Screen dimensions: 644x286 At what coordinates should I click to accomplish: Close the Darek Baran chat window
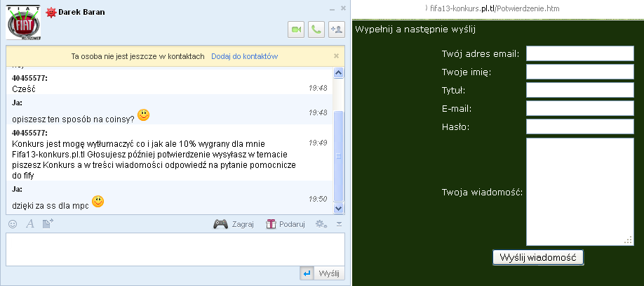coord(343,8)
